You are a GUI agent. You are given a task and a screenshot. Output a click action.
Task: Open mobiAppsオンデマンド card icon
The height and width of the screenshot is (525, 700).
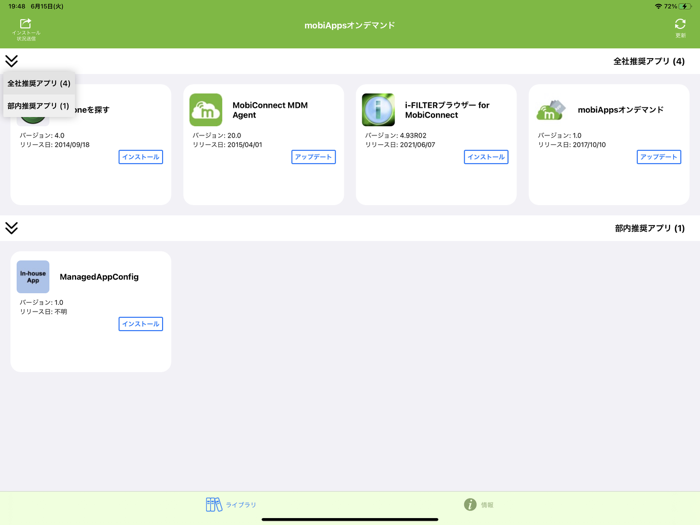[551, 110]
